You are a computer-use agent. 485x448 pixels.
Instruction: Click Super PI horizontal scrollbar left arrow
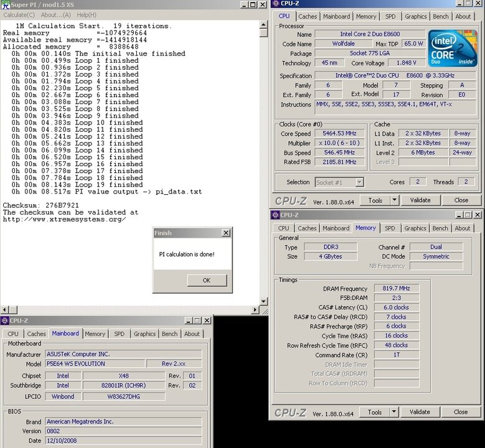4,309
